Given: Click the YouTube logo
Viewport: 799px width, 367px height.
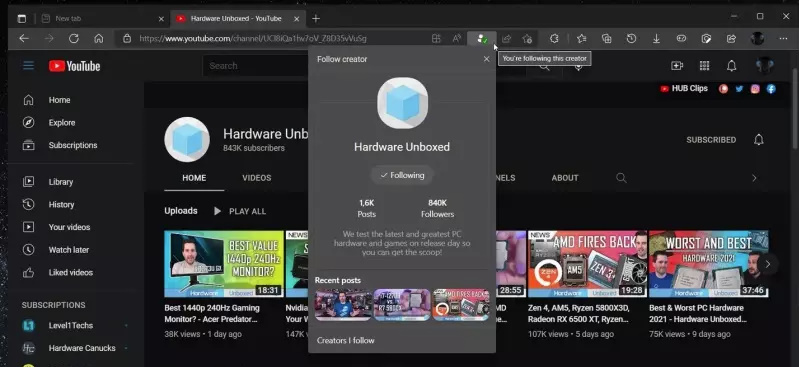Looking at the screenshot, I should 74,66.
